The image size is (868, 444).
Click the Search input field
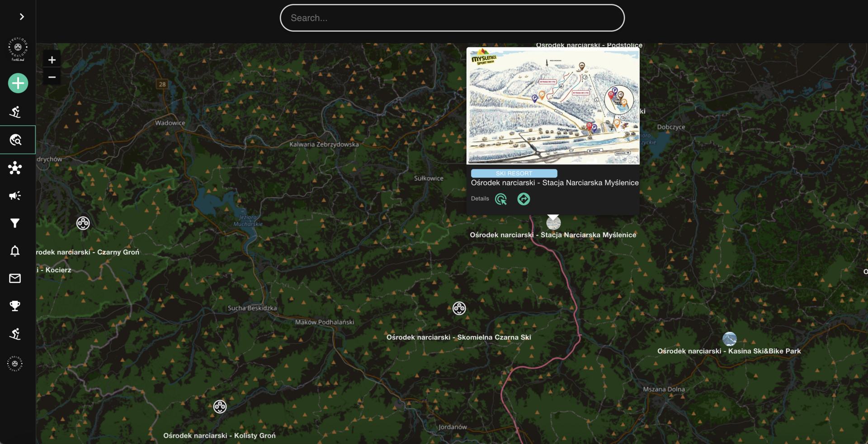coord(452,18)
